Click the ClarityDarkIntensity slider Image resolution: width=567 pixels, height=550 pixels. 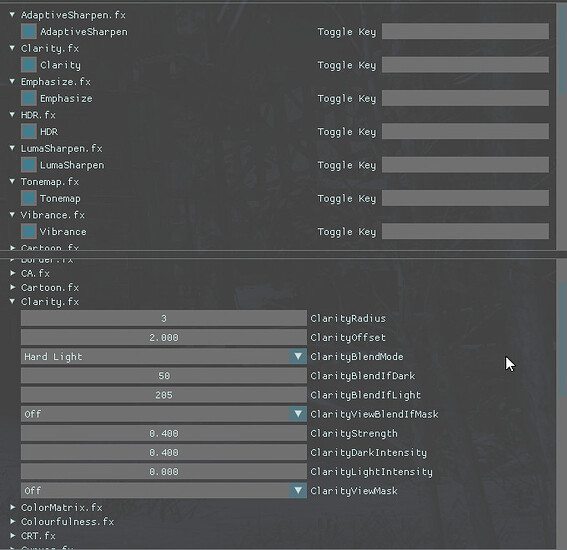point(164,452)
